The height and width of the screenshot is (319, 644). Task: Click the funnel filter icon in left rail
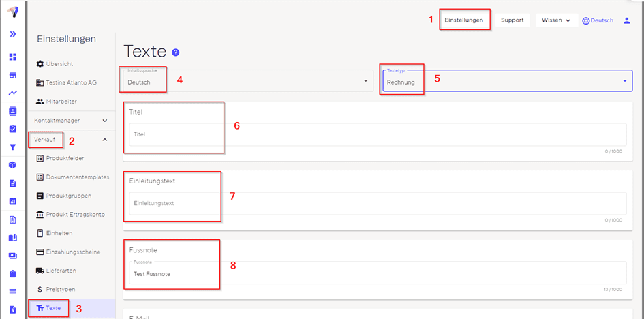pyautogui.click(x=12, y=147)
